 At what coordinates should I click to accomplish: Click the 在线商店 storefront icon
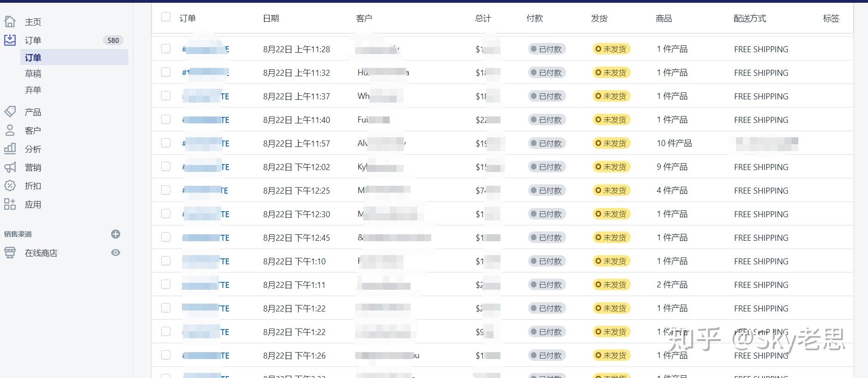point(10,252)
